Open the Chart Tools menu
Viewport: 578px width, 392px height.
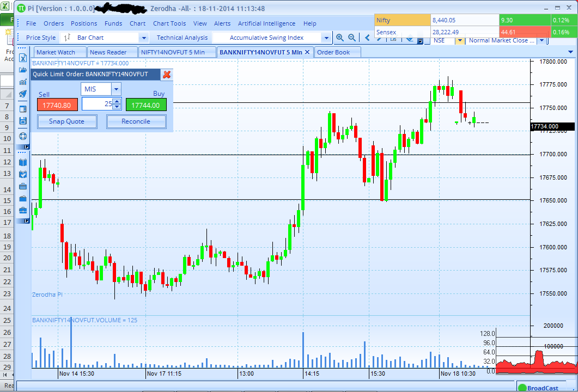(169, 23)
